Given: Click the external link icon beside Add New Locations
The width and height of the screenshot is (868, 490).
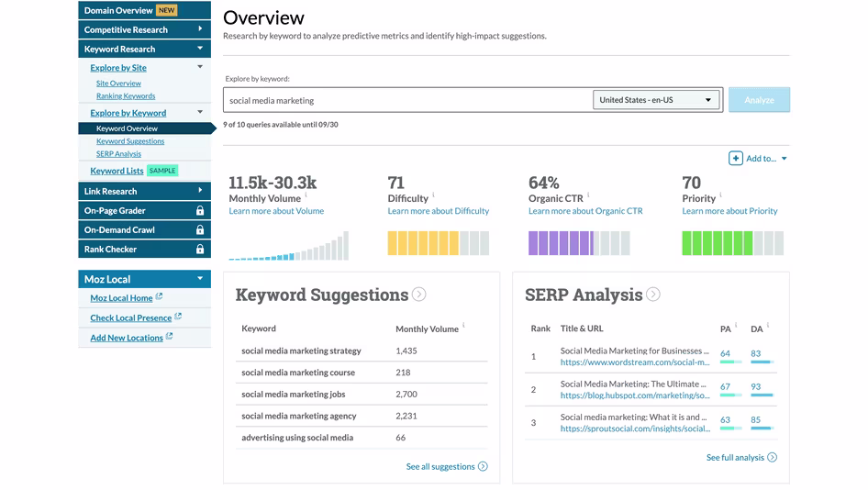Looking at the screenshot, I should point(170,336).
